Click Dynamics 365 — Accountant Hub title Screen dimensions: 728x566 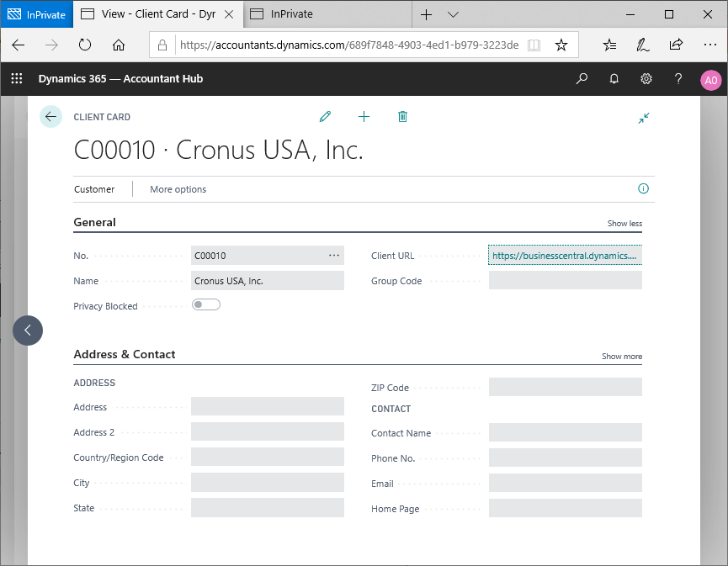pos(120,79)
